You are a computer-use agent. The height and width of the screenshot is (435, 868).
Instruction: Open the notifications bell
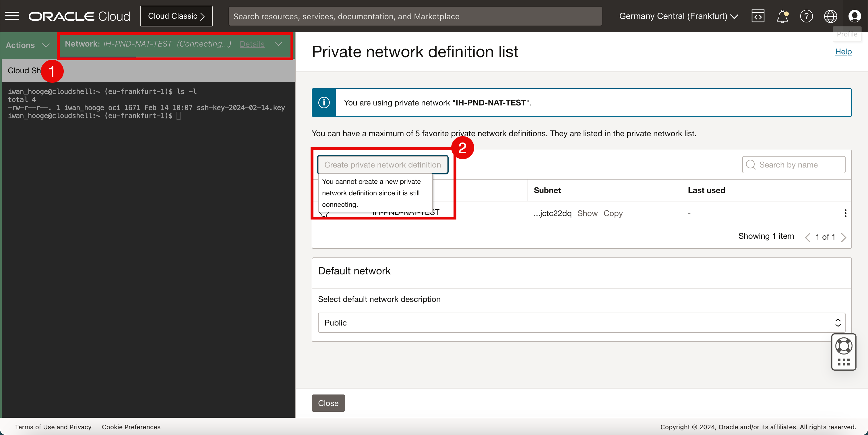click(x=782, y=16)
